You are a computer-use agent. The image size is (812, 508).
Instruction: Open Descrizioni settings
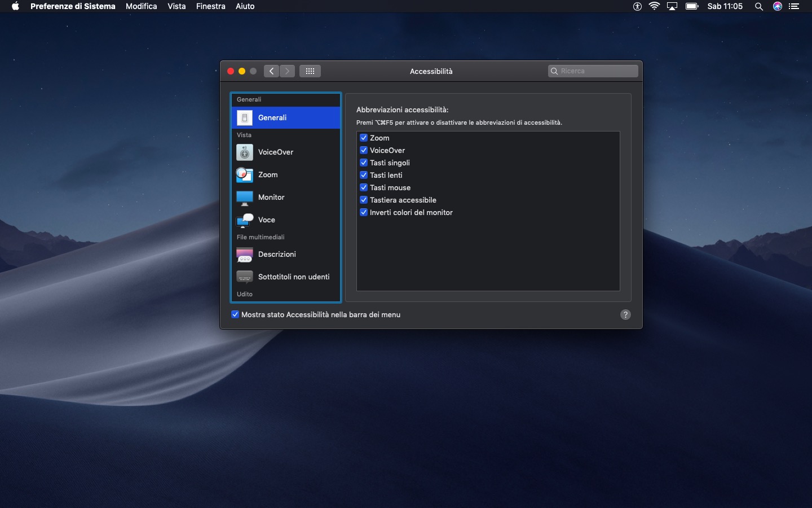276,255
